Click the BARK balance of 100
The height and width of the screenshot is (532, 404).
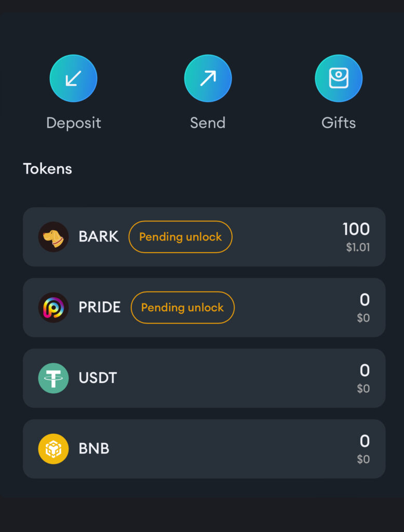[356, 229]
